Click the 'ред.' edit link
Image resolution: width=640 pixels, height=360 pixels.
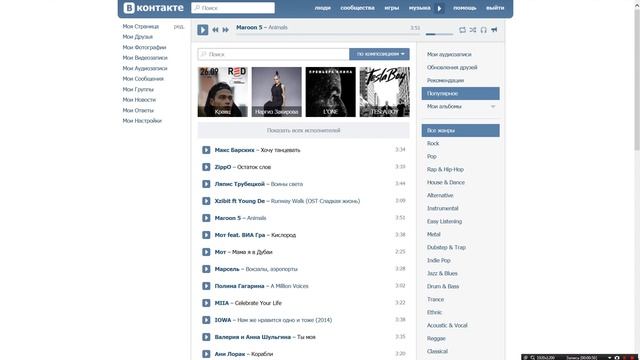(x=179, y=27)
